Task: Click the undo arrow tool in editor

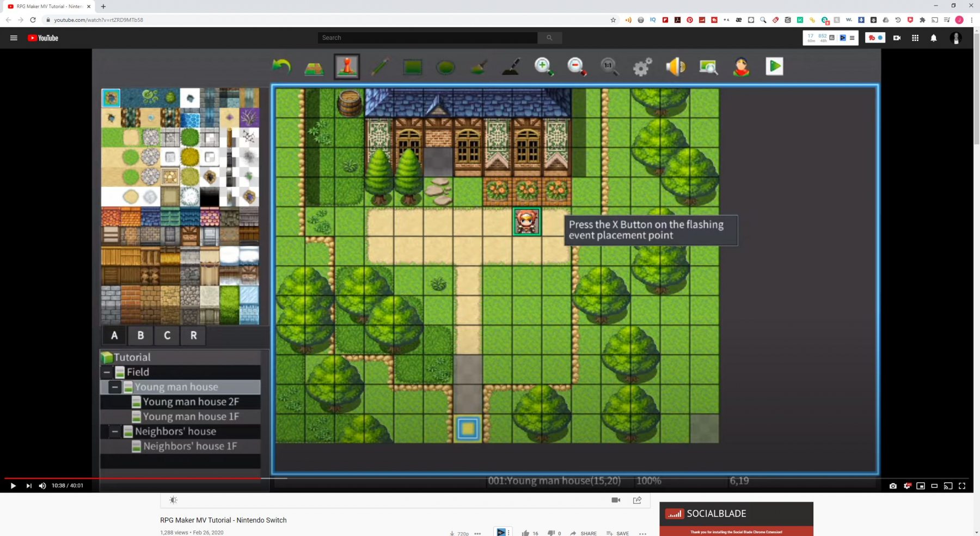Action: click(281, 67)
